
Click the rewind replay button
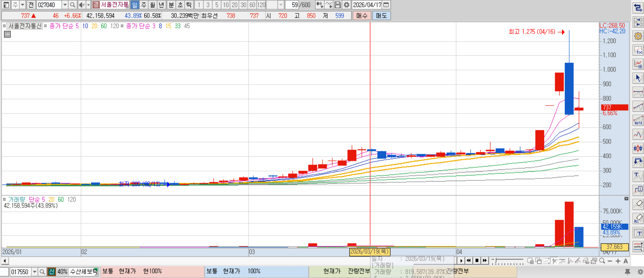click(469, 261)
